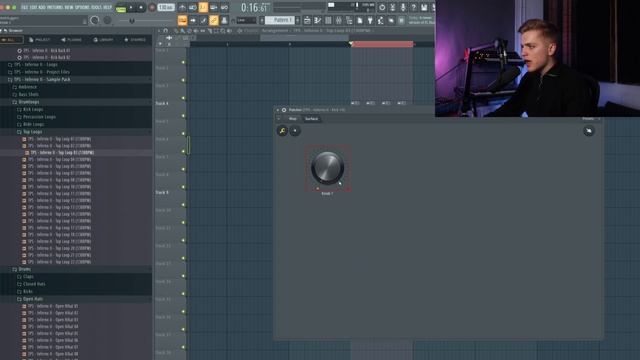
Task: Open the FILE menu
Action: point(24,7)
